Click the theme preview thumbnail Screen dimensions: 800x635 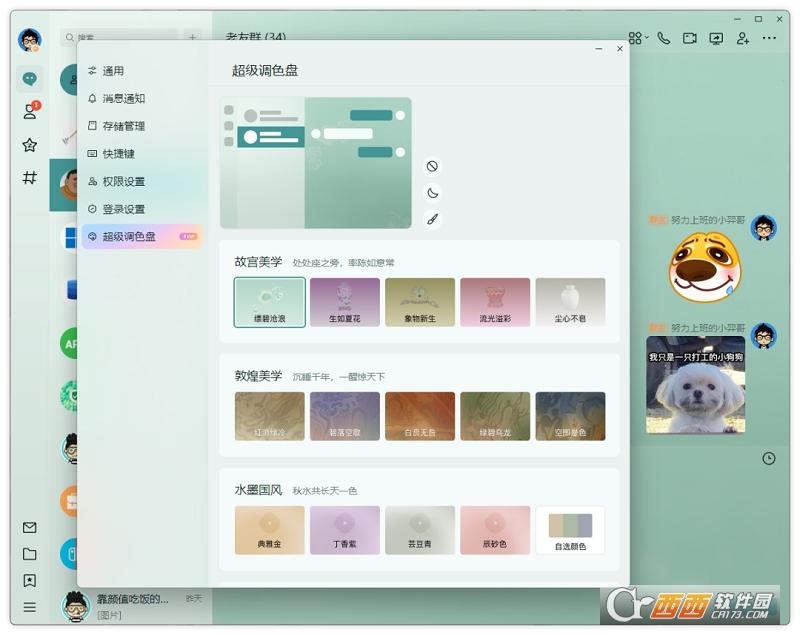point(316,163)
